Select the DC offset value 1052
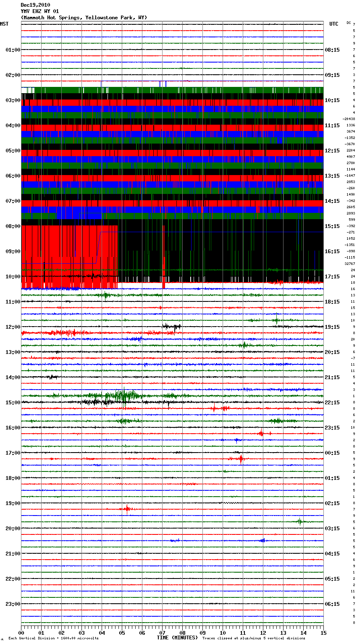357x644 pixels. [x=351, y=239]
